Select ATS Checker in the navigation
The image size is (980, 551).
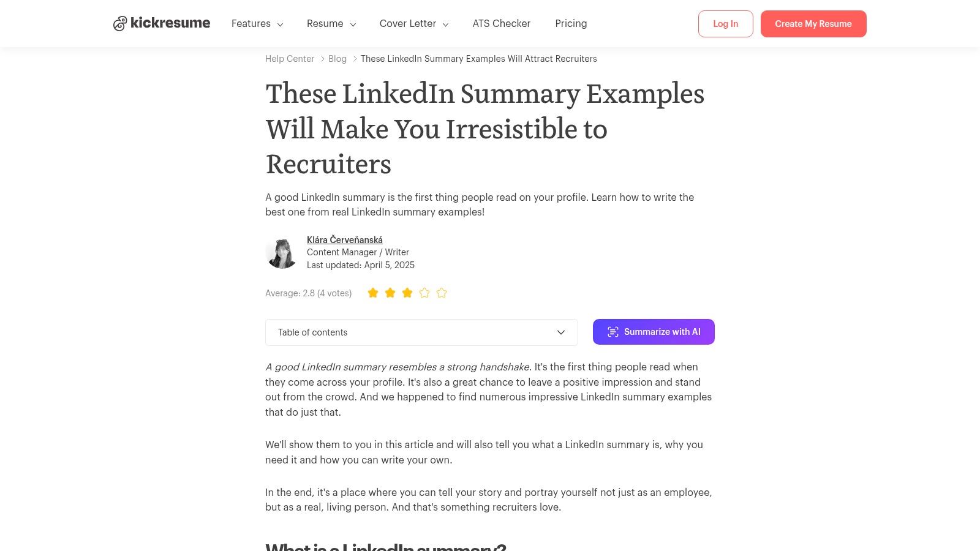click(501, 23)
